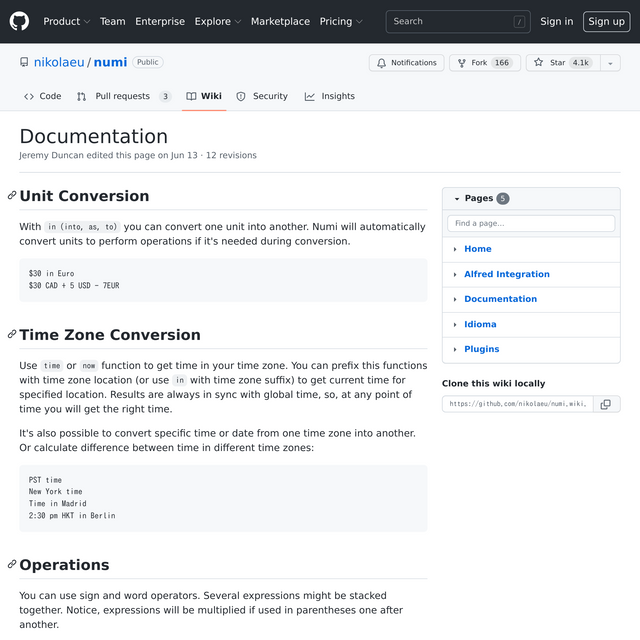Collapse the Pages section
The width and height of the screenshot is (640, 640).
pyautogui.click(x=457, y=198)
